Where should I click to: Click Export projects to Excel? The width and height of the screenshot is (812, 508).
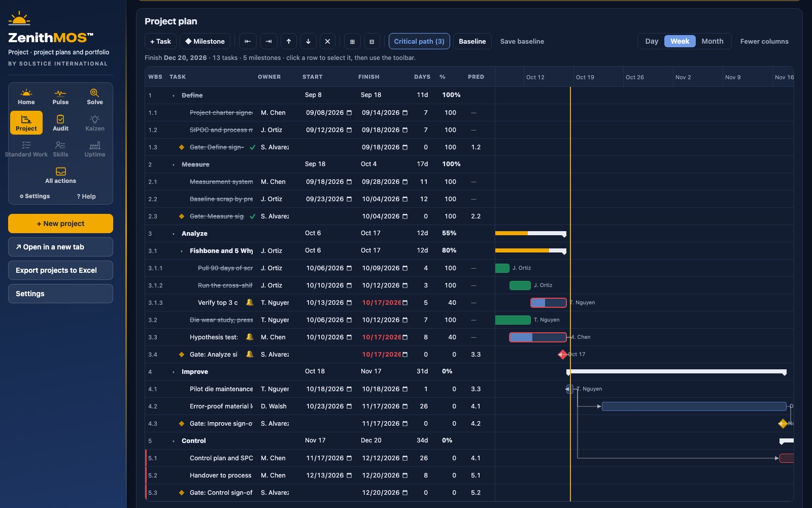tap(60, 270)
